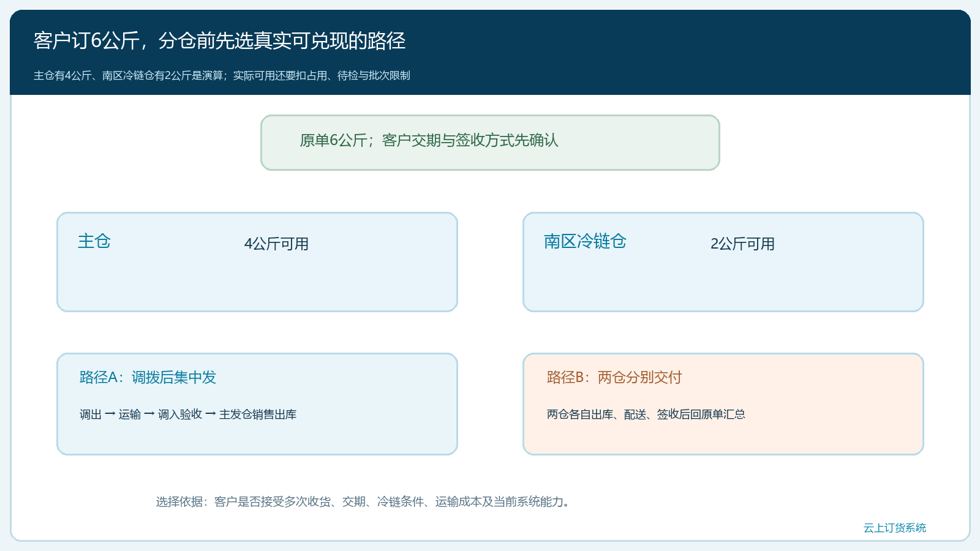The height and width of the screenshot is (551, 980).
Task: Click the 4公斤可用 value
Action: tap(276, 244)
